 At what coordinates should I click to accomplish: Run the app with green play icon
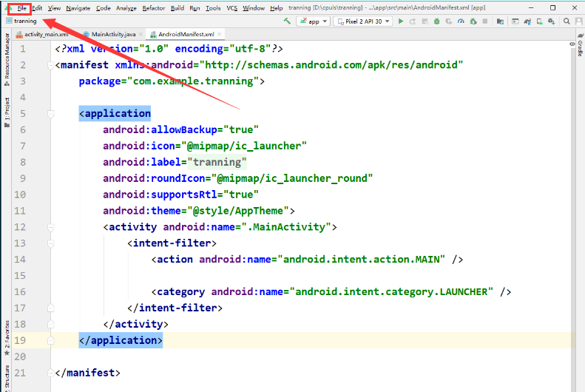tap(401, 21)
